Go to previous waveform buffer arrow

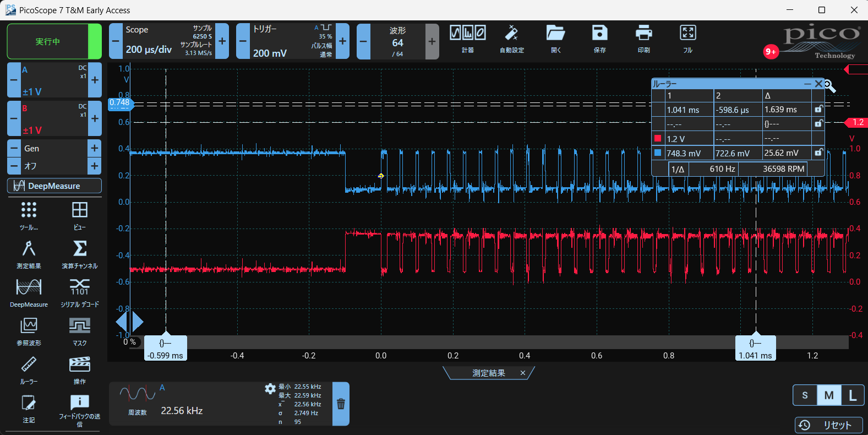point(122,322)
